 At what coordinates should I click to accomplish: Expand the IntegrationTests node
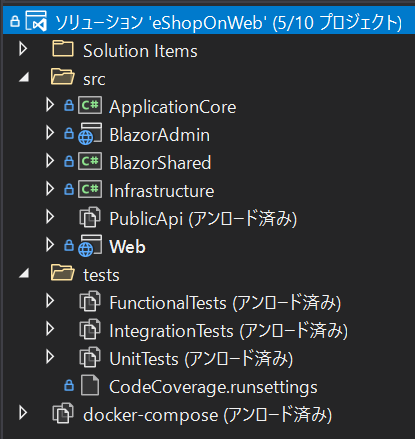coord(50,329)
